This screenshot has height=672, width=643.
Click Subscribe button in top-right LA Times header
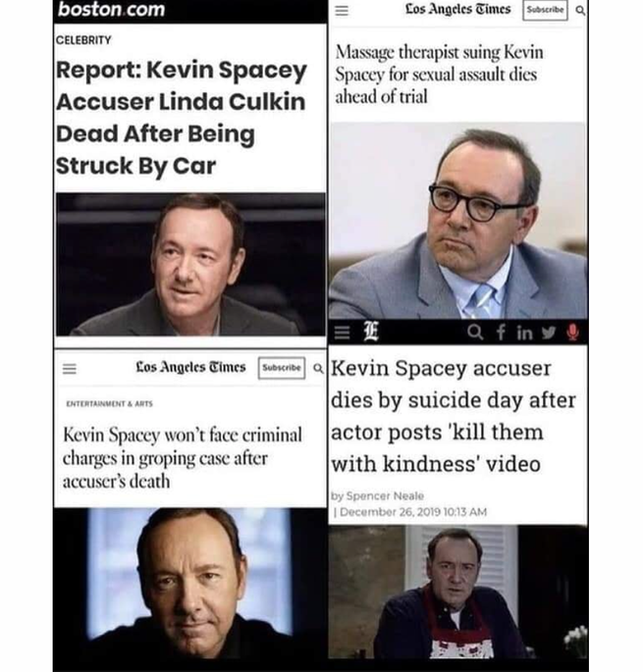[x=545, y=10]
